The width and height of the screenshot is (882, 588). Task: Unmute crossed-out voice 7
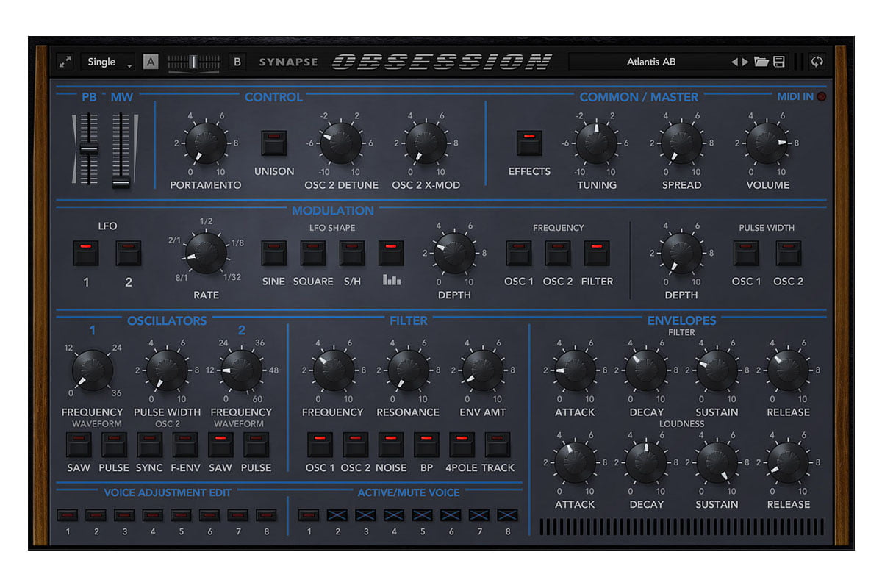click(479, 515)
